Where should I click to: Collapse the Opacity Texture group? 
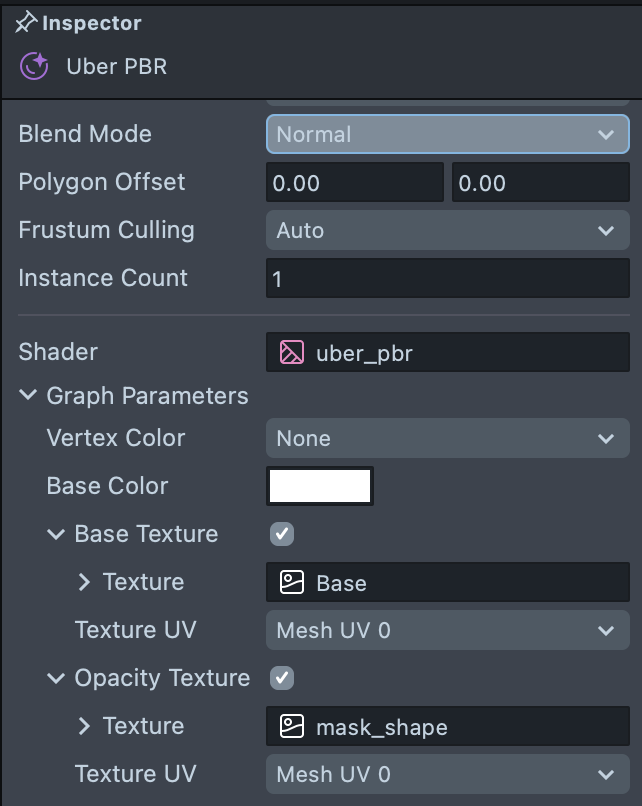tap(55, 678)
